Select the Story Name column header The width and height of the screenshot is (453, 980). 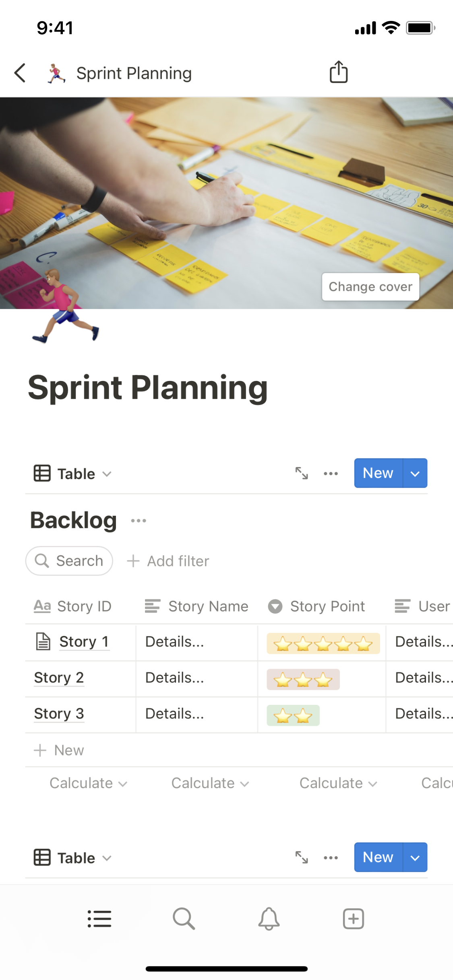(x=197, y=606)
